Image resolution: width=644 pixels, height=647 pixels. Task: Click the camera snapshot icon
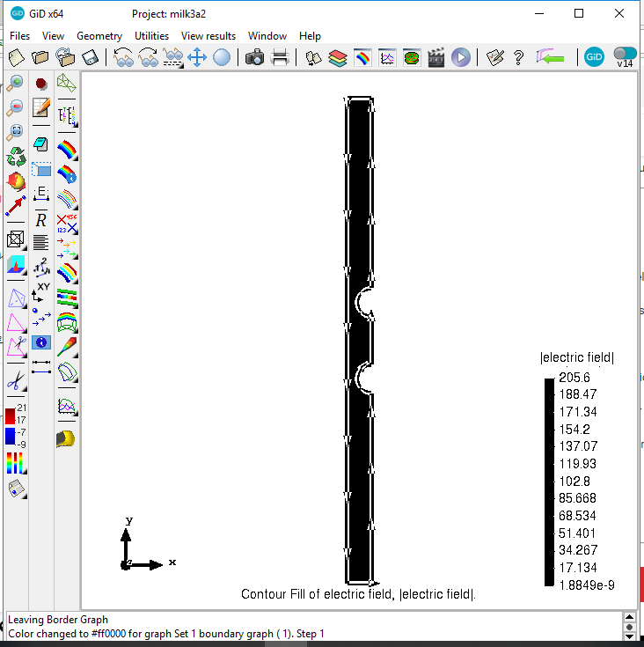(255, 58)
